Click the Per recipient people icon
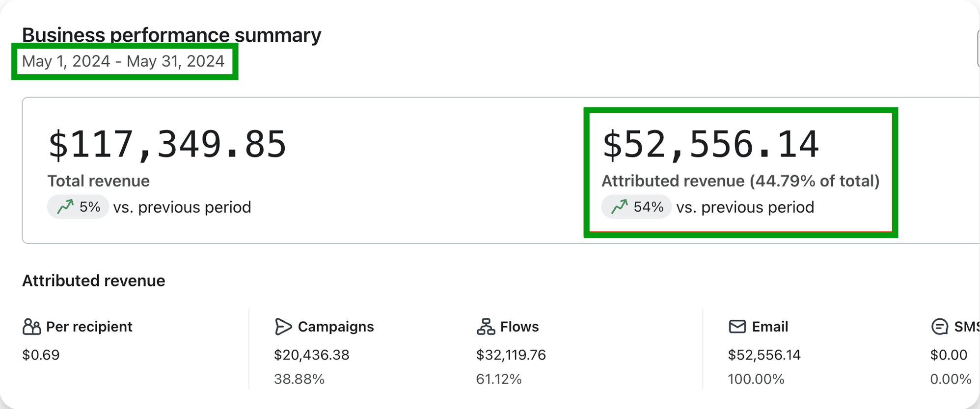This screenshot has width=980, height=409. tap(32, 327)
